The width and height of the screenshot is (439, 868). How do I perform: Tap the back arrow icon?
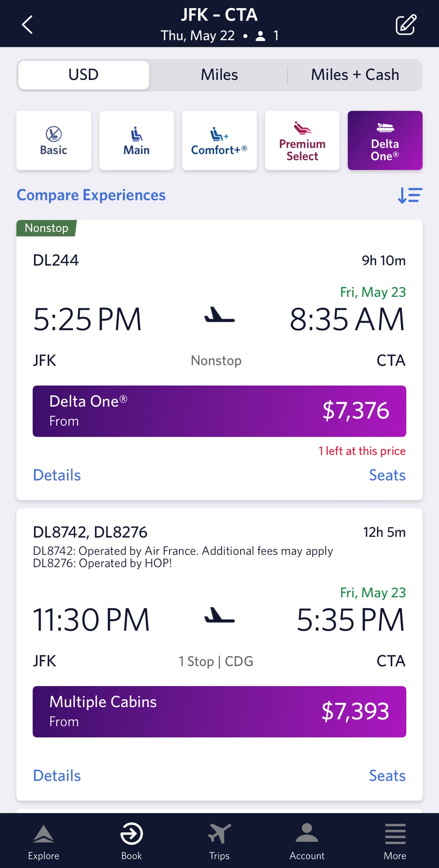27,25
